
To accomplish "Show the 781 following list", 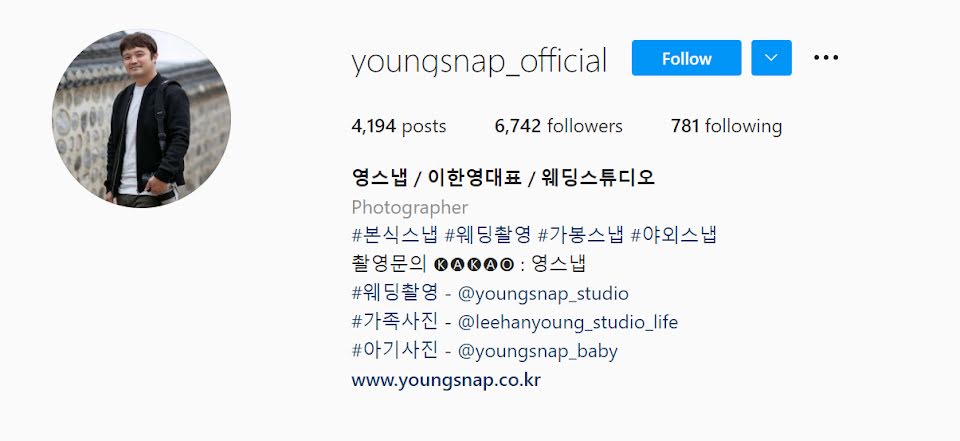I will point(726,126).
